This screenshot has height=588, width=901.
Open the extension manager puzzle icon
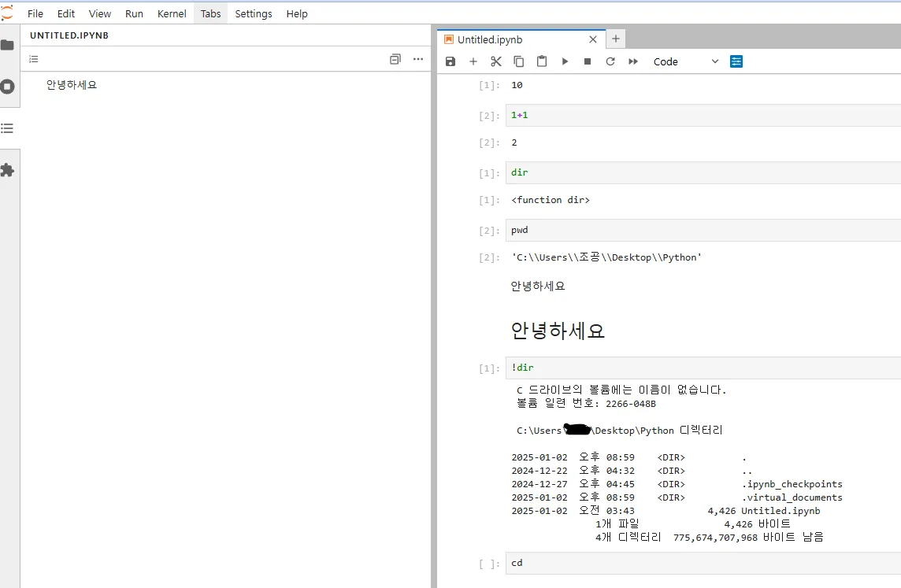(x=7, y=171)
